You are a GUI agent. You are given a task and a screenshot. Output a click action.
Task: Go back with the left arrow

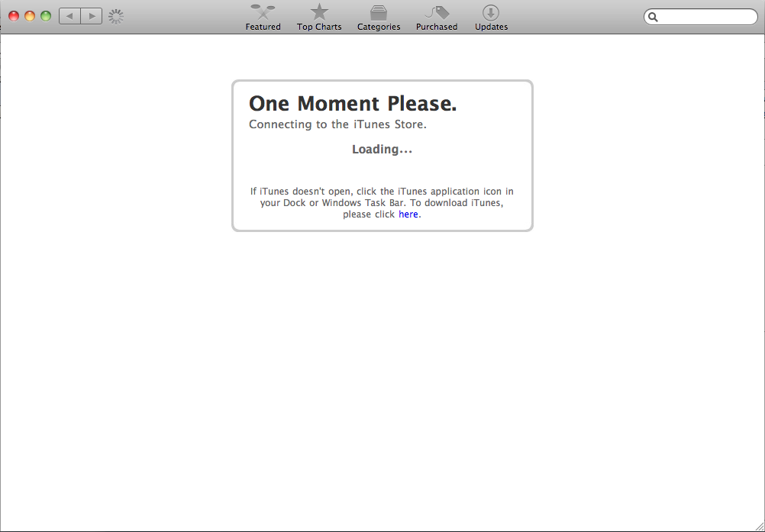[69, 16]
